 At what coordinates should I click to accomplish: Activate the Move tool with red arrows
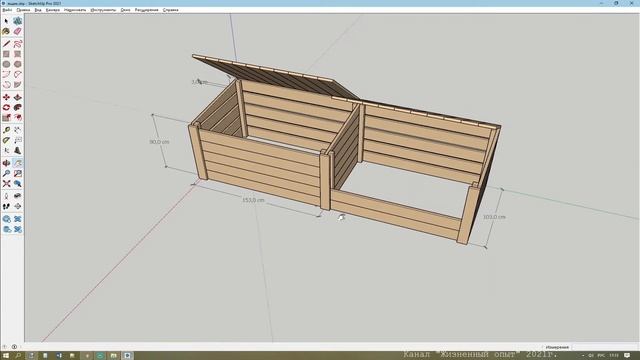6,97
